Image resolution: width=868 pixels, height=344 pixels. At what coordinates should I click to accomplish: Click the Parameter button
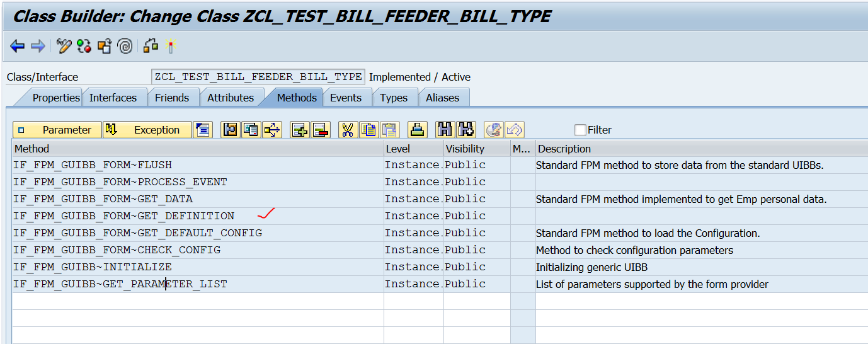(x=57, y=130)
